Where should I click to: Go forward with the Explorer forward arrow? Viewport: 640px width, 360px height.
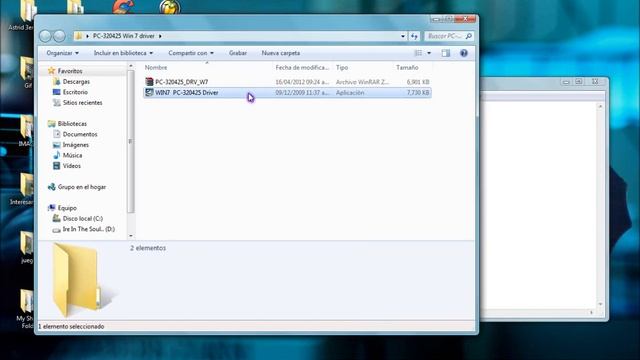coord(60,36)
